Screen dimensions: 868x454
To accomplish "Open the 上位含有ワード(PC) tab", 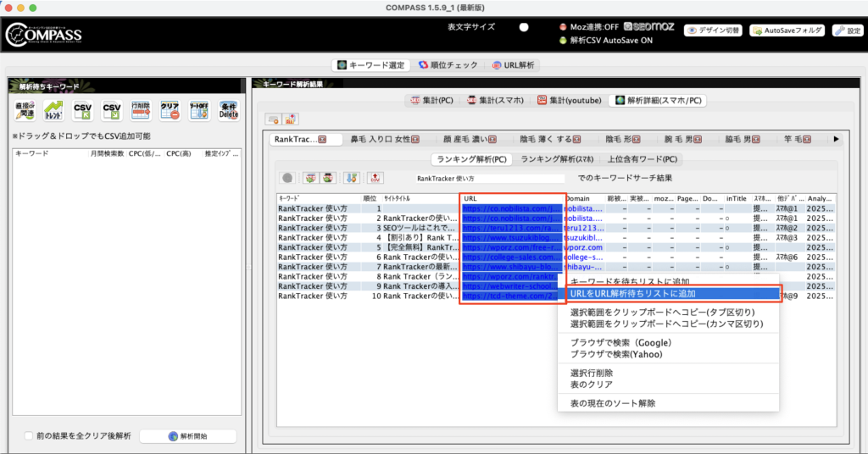I will coord(643,158).
